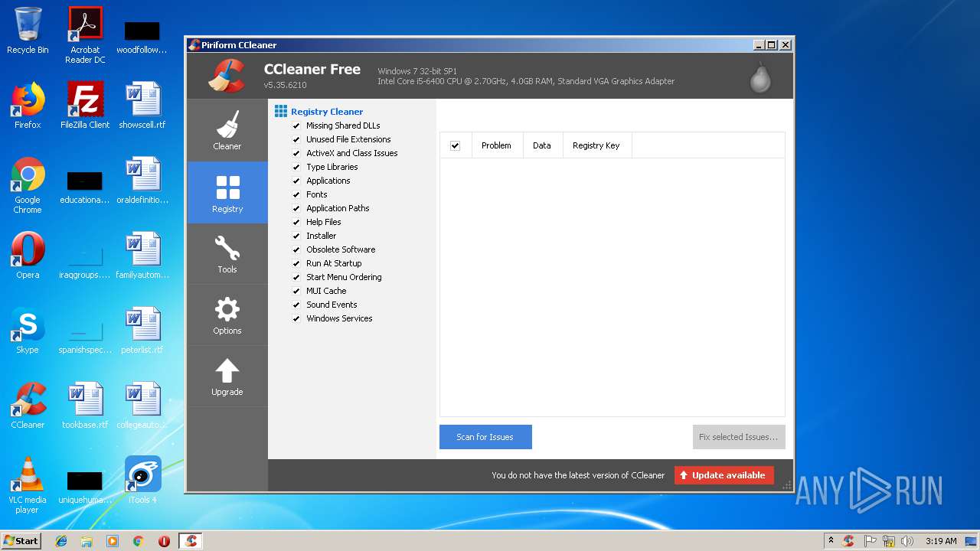Screen dimensions: 980x551
Task: Launch FileZilla Client desktop shortcut
Action: 85,106
